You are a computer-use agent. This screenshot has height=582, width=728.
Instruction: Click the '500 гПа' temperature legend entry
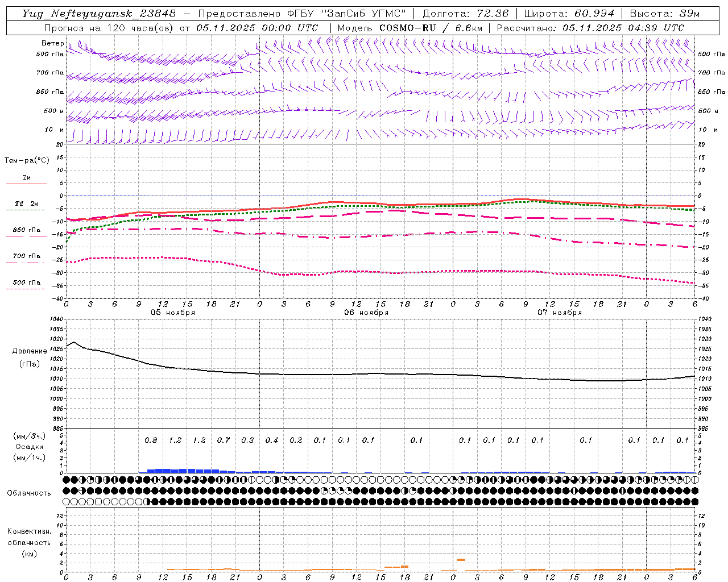27,282
